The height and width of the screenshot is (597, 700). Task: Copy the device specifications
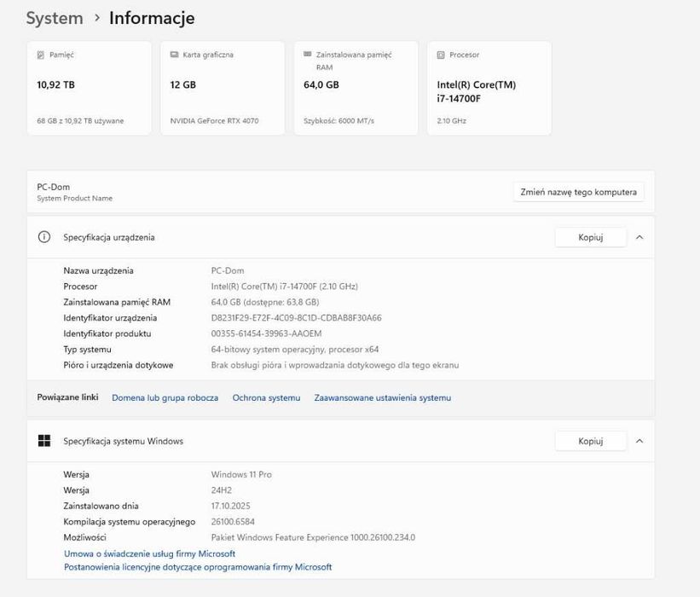[x=590, y=237]
